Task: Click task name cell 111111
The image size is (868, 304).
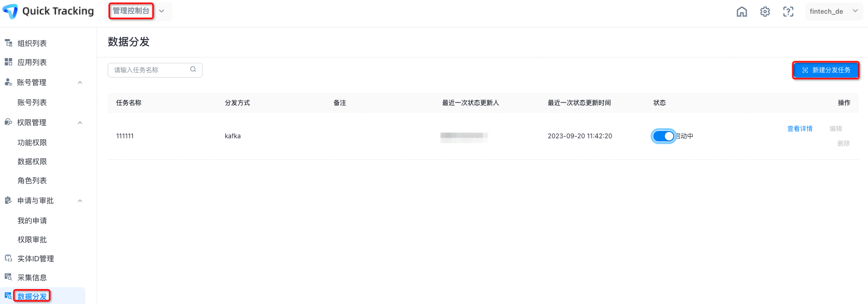Action: click(x=125, y=136)
